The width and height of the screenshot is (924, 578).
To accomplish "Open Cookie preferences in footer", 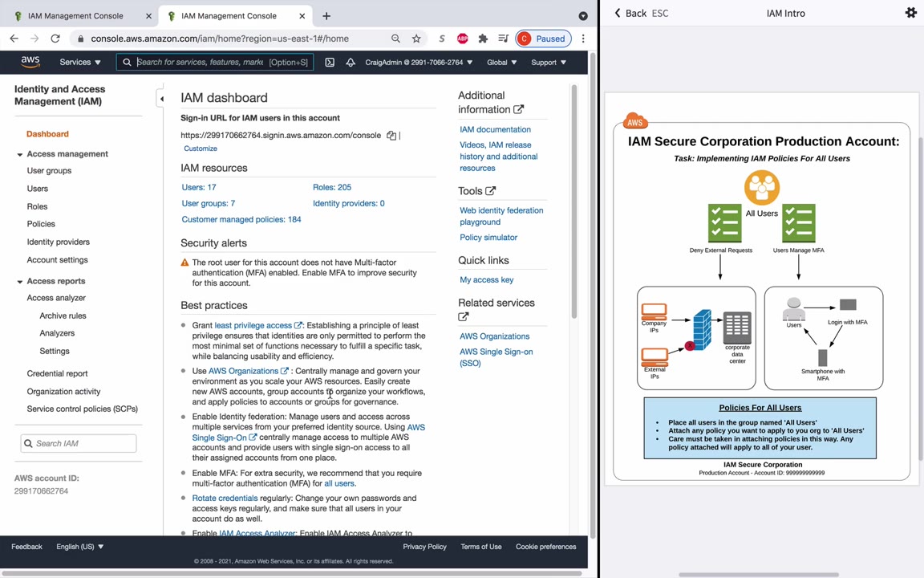I will pos(545,547).
